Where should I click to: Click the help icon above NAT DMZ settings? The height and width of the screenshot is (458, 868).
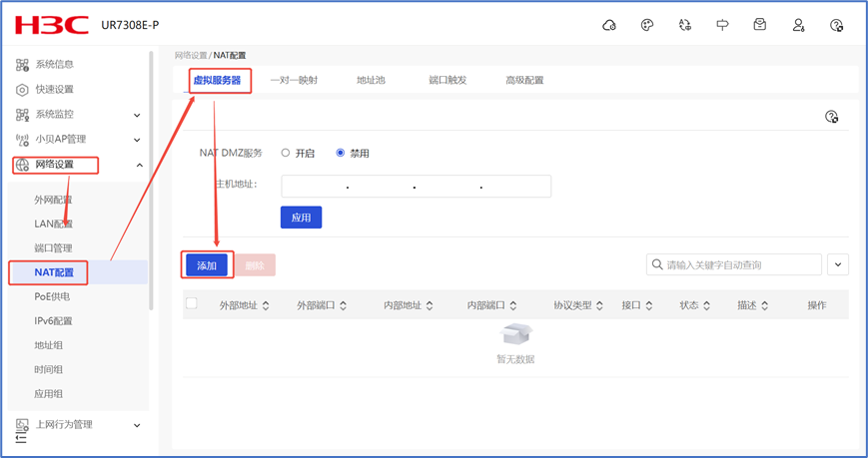831,117
